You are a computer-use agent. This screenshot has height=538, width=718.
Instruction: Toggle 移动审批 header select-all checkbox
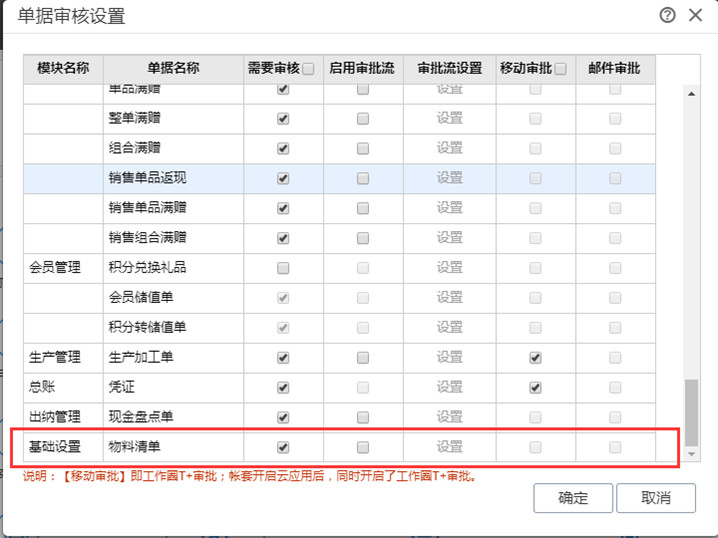click(x=560, y=69)
